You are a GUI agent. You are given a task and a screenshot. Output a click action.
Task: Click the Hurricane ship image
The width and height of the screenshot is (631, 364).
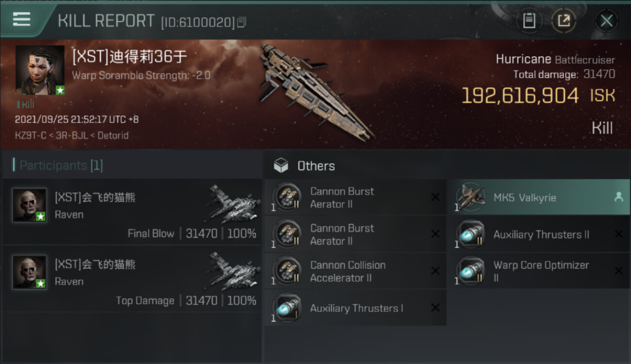click(x=315, y=90)
